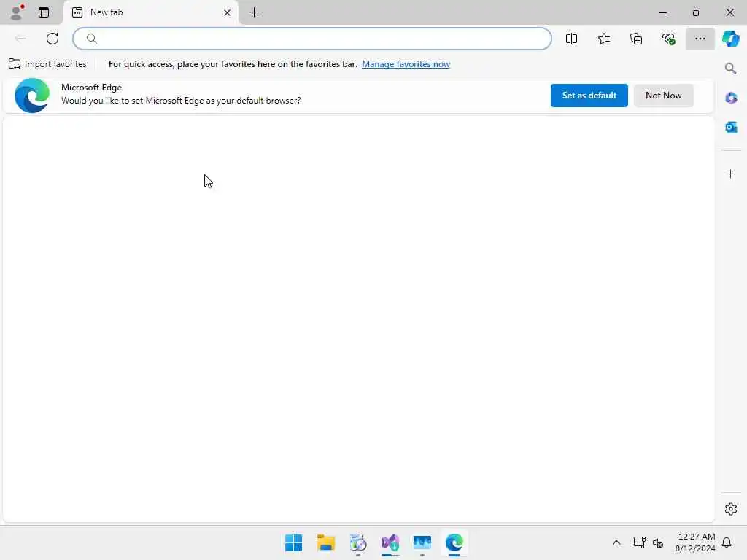747x560 pixels.
Task: Click the muted volume tray icon
Action: 658,542
